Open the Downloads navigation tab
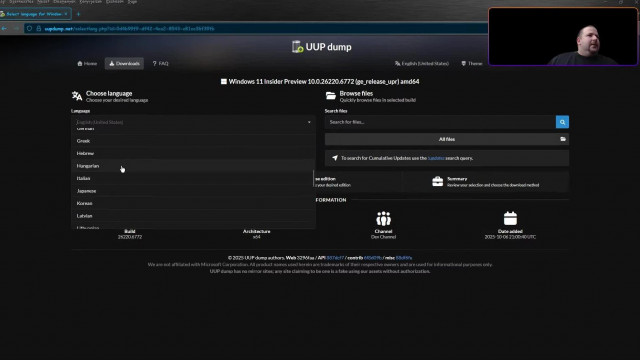Screen dimensions: 640x360 (124, 63)
